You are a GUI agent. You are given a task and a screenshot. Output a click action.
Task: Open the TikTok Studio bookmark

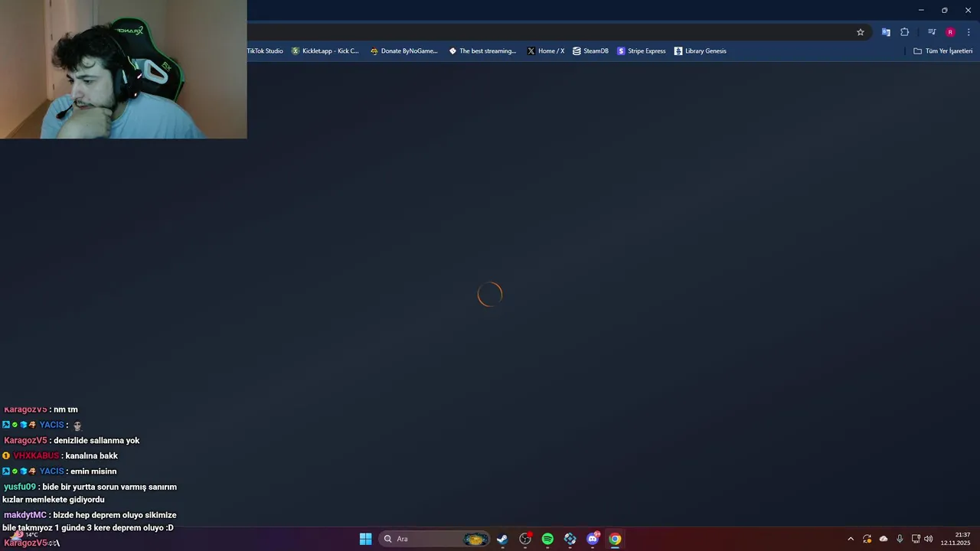[x=264, y=51]
